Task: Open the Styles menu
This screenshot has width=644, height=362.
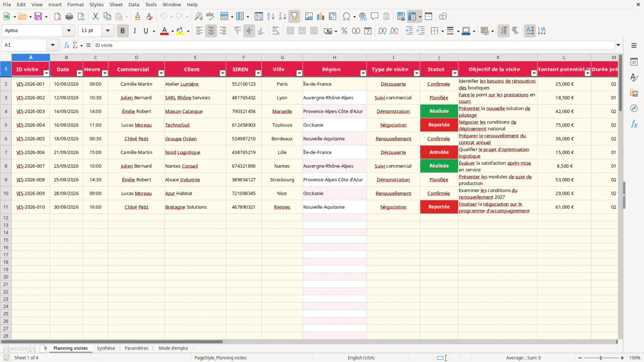Action: pos(97,4)
